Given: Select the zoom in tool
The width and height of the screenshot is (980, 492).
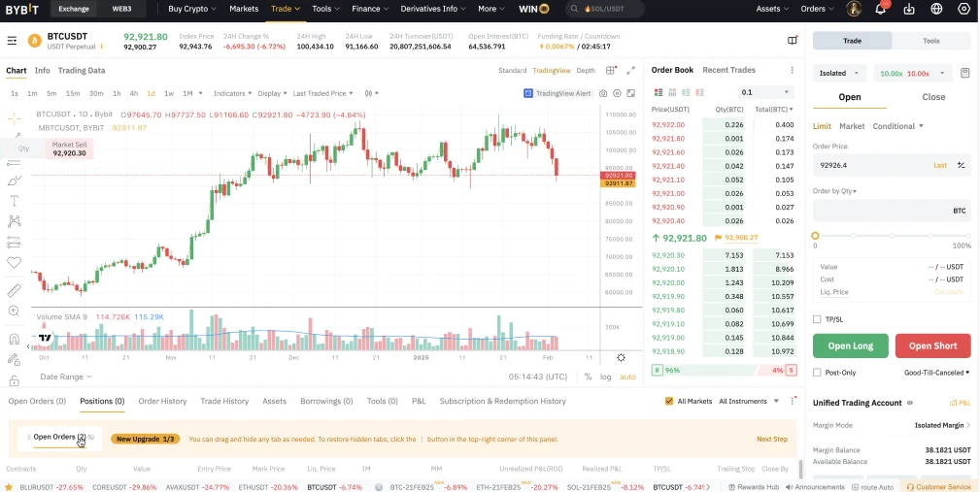Looking at the screenshot, I should pyautogui.click(x=14, y=311).
